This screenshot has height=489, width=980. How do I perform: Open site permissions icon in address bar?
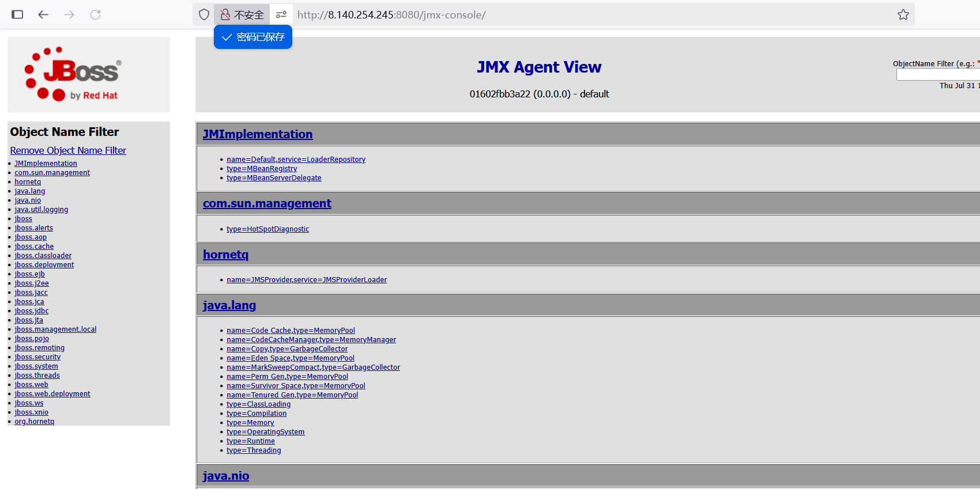coord(281,14)
